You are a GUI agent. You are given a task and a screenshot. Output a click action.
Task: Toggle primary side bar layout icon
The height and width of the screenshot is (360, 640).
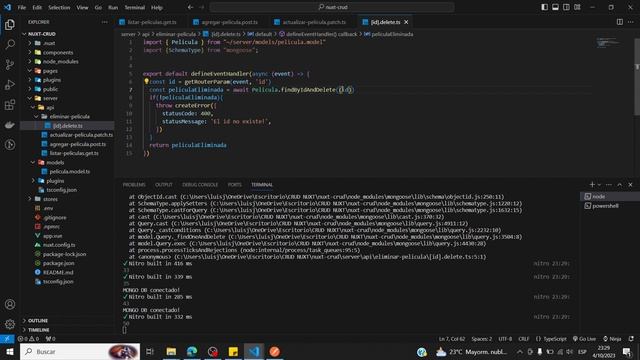coord(544,7)
